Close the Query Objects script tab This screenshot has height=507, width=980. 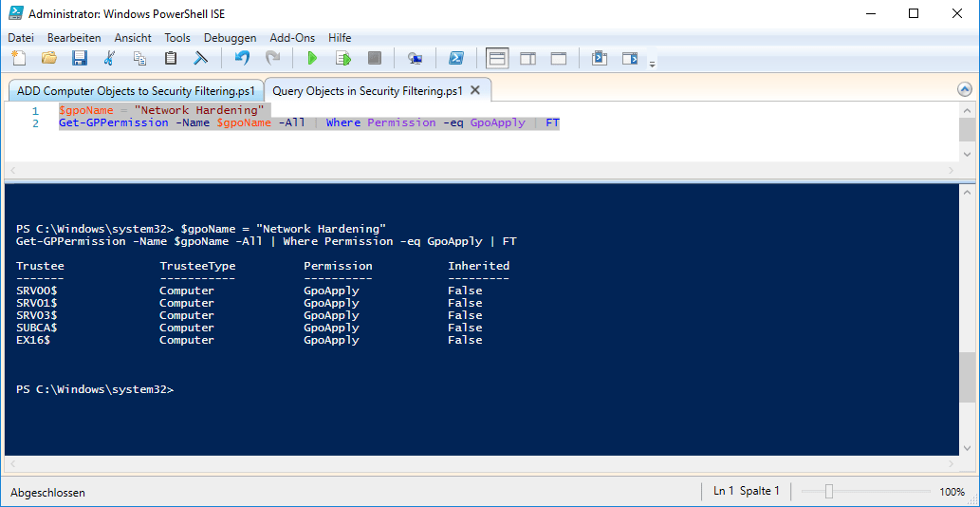pyautogui.click(x=475, y=90)
